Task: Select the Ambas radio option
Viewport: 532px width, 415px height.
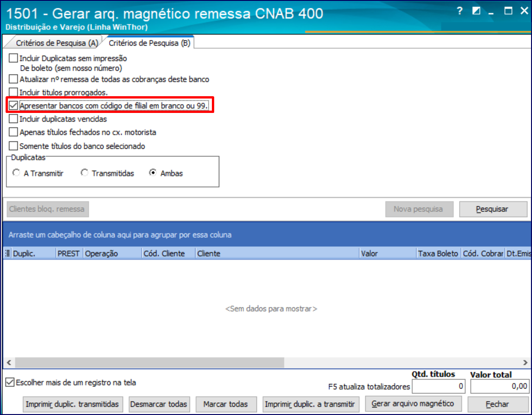Action: 153,173
